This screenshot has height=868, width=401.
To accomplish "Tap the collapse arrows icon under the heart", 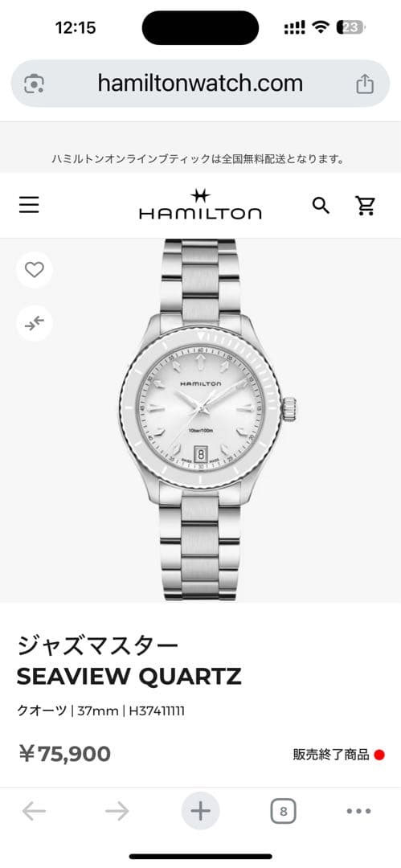I will 35,324.
